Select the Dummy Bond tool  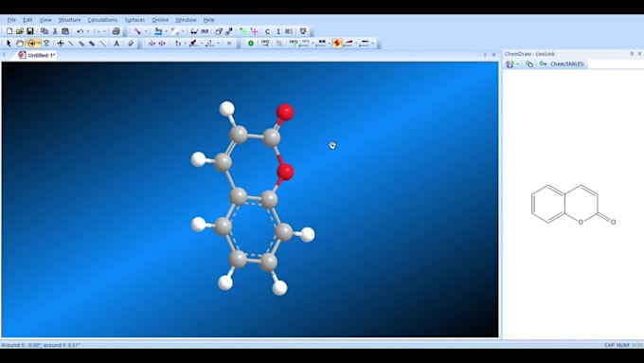coord(102,44)
